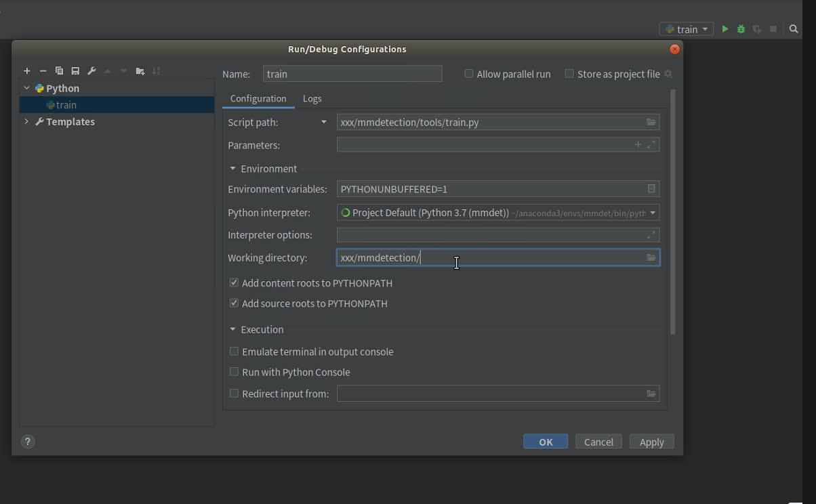
Task: Open edit templates wrench icon
Action: (x=91, y=71)
